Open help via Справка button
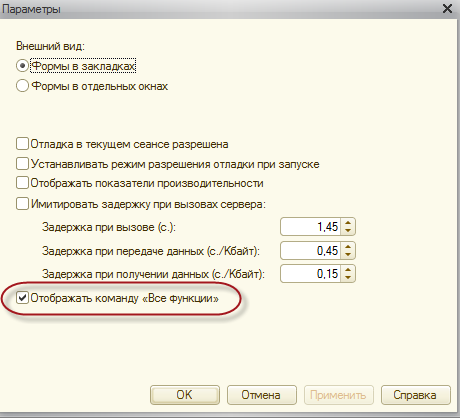This screenshot has width=460, height=419. [416, 395]
